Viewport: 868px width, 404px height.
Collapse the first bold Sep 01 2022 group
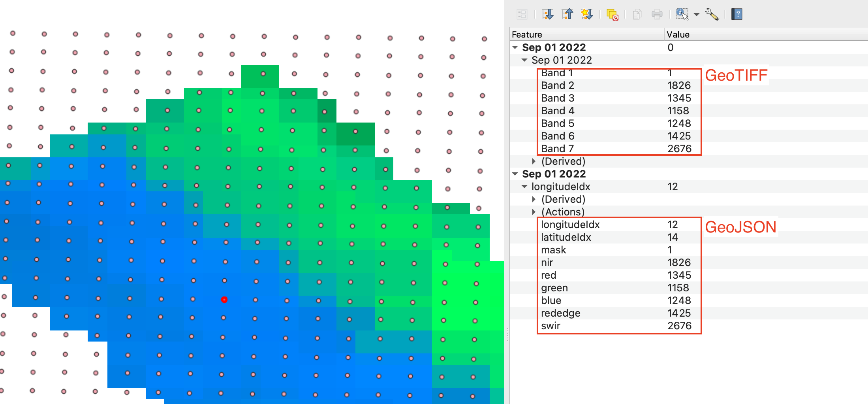[515, 47]
